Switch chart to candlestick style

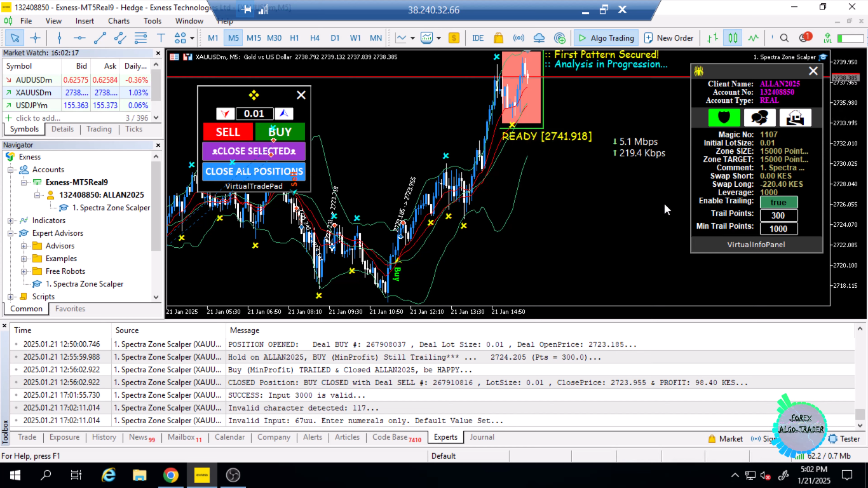click(733, 38)
